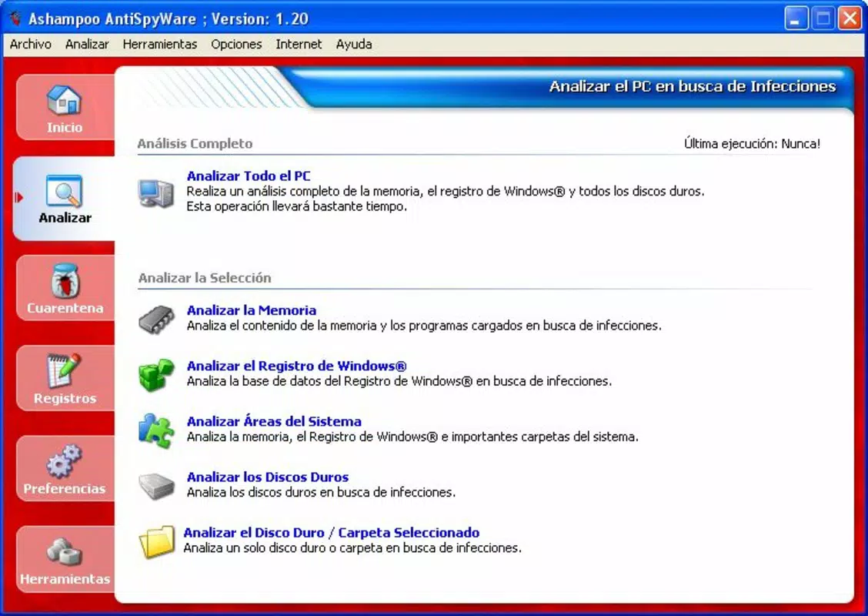Click the Última ejecución: Nunca! text
This screenshot has width=868, height=616.
coord(752,143)
